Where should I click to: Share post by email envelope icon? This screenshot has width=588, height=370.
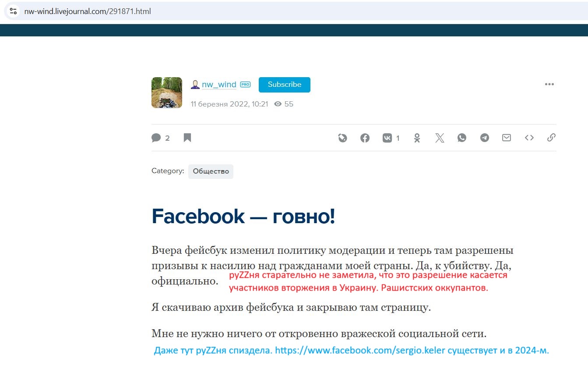pos(507,138)
